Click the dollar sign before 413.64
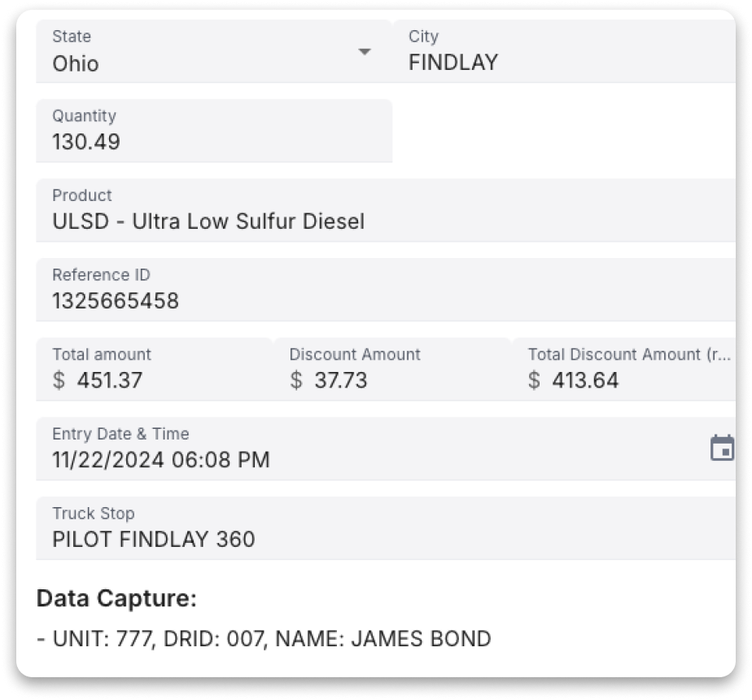Image resolution: width=752 pixels, height=700 pixels. [x=534, y=380]
